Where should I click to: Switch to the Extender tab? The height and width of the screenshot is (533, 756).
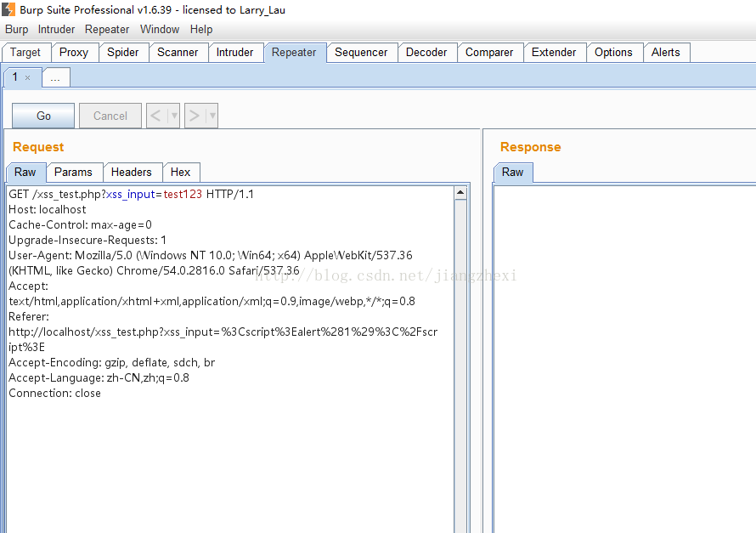click(555, 53)
